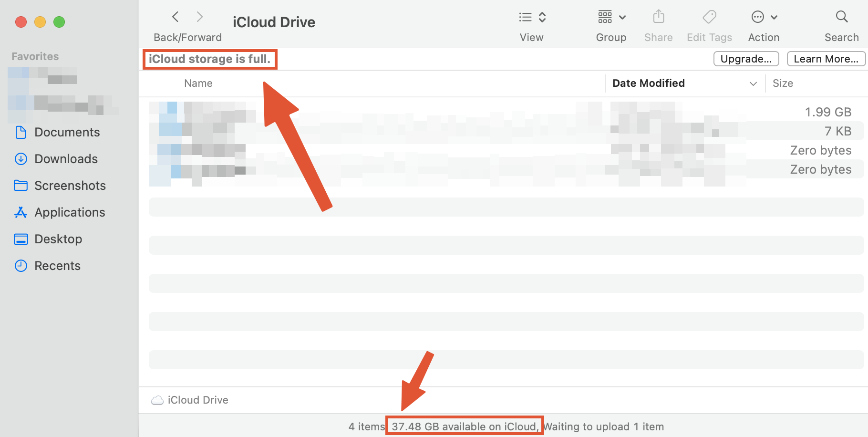Screen dimensions: 868x437
Task: Close the Finder window (red button)
Action: [21, 22]
